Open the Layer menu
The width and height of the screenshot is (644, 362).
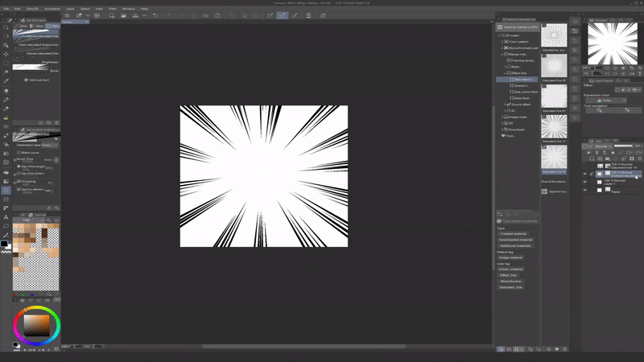[70, 9]
